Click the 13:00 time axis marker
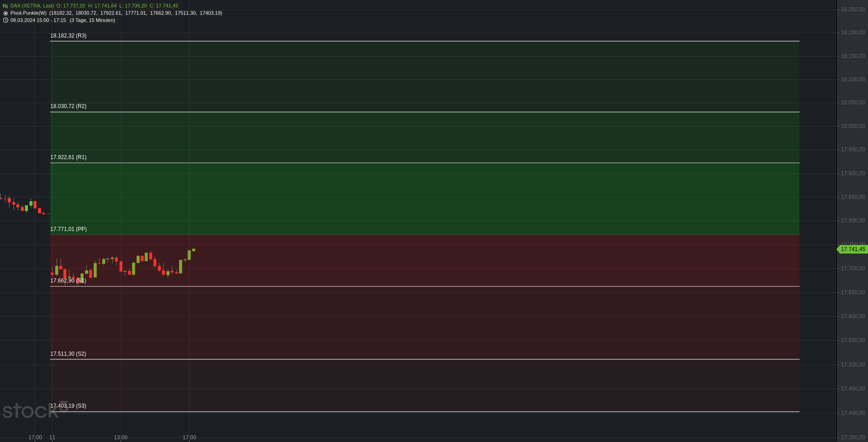Viewport: 868px width, 442px height. tap(121, 437)
